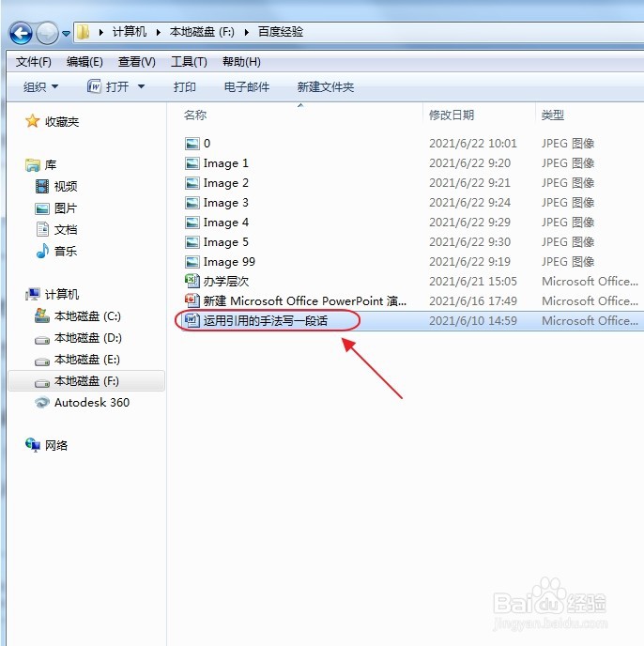The image size is (644, 646).
Task: Select the JPEG file named 0
Action: (198, 144)
